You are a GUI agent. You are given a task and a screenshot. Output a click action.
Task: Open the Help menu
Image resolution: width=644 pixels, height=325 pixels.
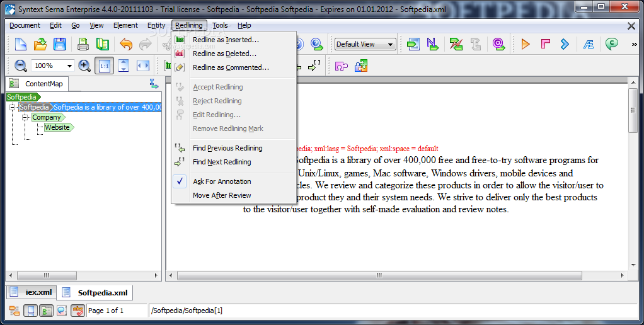click(x=244, y=25)
